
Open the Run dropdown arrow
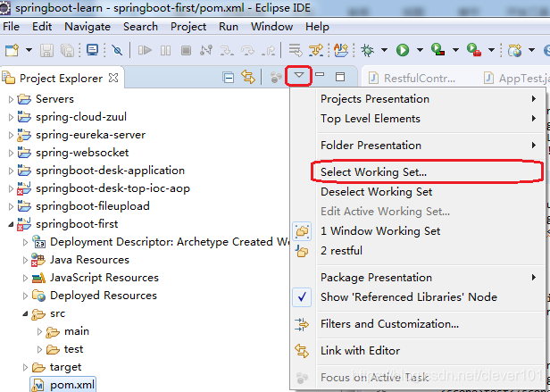(x=420, y=50)
